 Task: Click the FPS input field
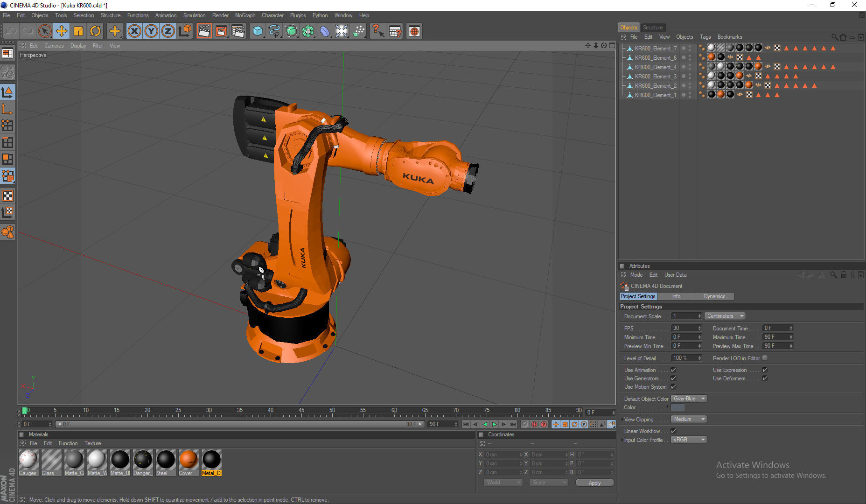point(686,328)
